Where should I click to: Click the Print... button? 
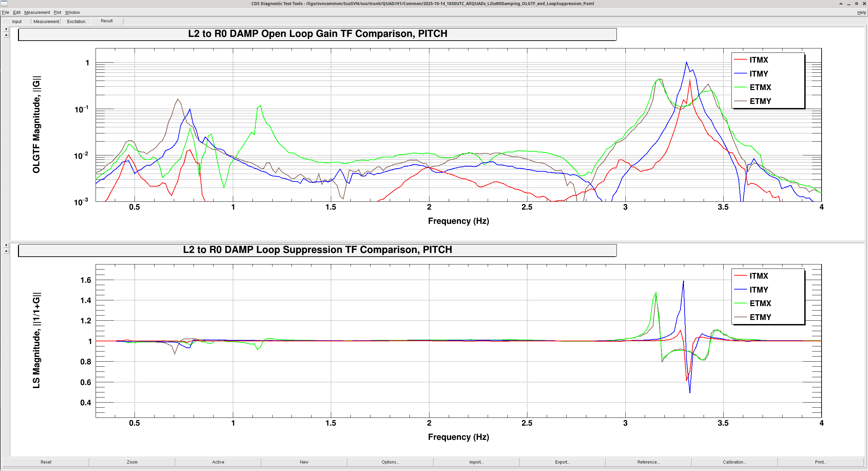tap(821, 462)
